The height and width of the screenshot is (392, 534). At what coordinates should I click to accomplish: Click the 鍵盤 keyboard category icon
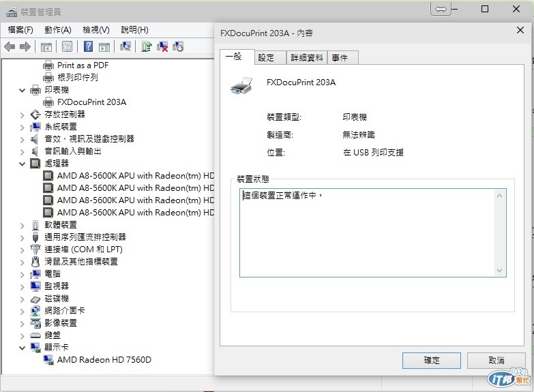pyautogui.click(x=35, y=335)
